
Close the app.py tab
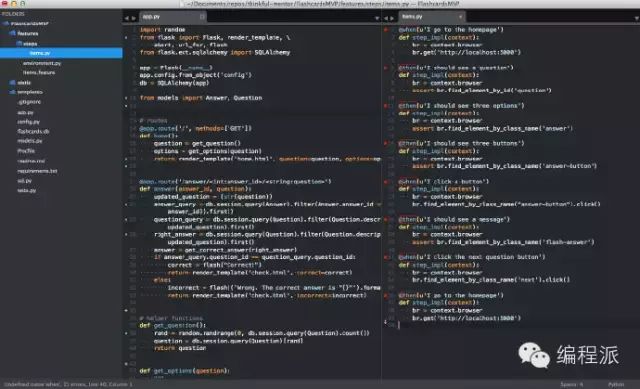(x=202, y=17)
